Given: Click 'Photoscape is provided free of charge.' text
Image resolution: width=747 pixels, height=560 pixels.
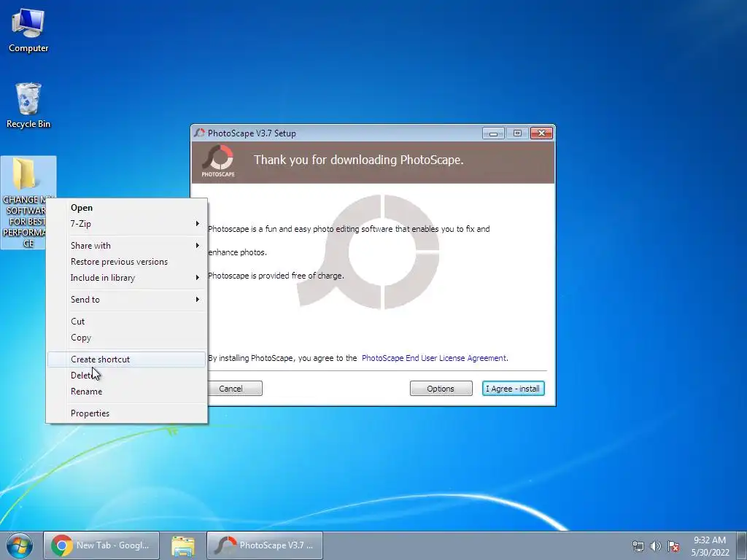Looking at the screenshot, I should click(276, 276).
